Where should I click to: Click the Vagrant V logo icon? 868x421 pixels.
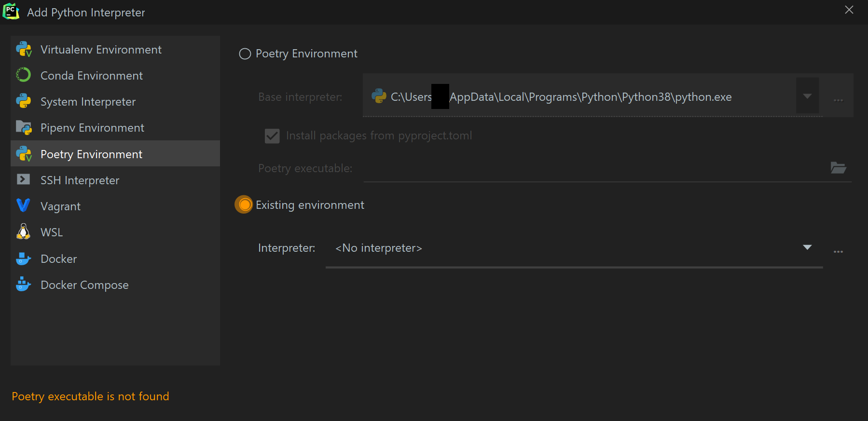point(23,206)
